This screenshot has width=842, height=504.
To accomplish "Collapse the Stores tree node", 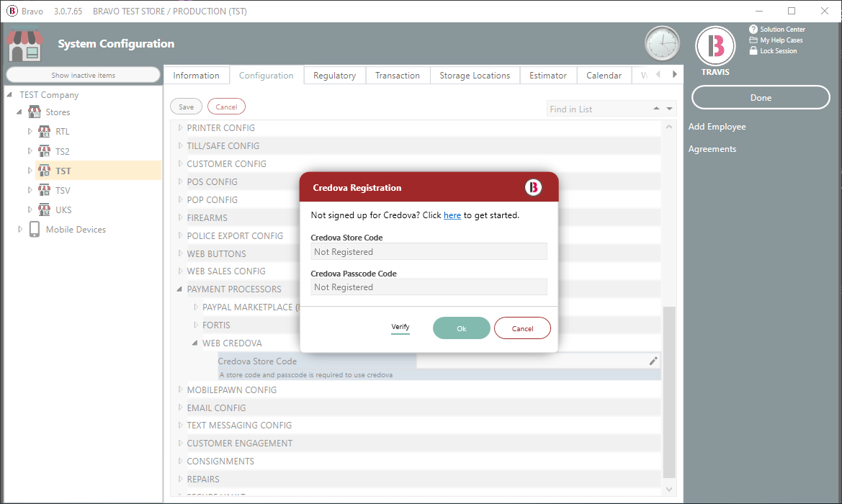I will tap(19, 112).
